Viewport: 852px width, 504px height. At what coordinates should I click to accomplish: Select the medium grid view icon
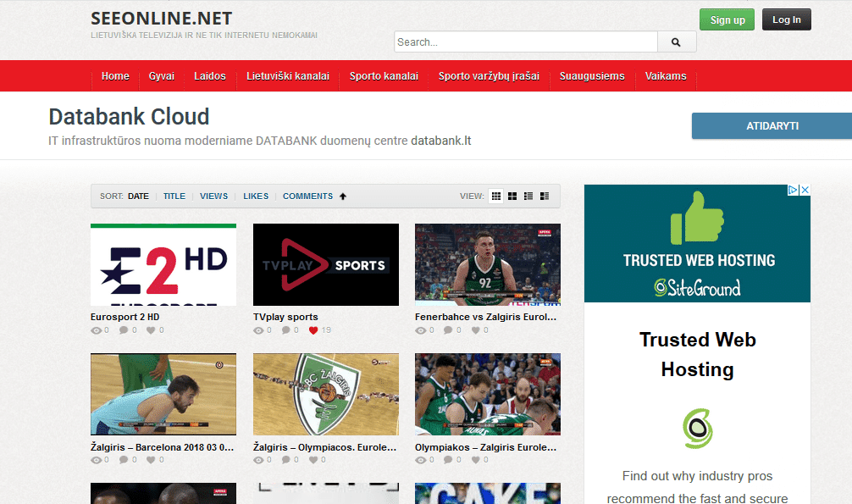point(512,197)
